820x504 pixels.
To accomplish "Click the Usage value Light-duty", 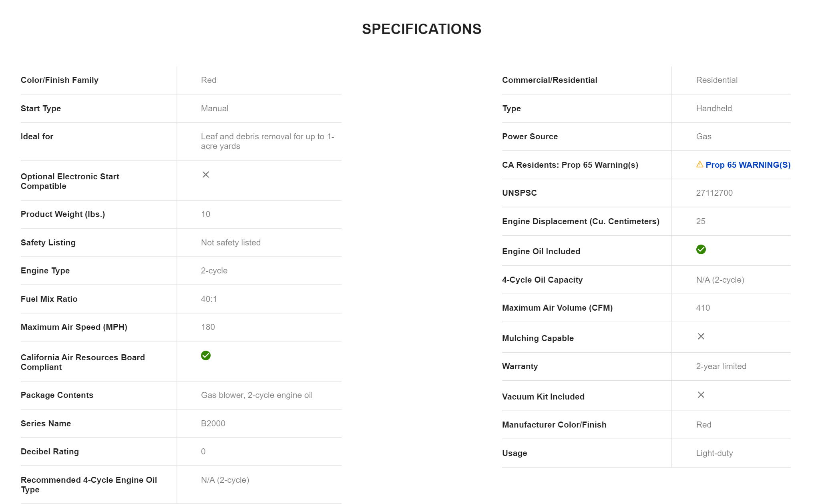I will 714,453.
